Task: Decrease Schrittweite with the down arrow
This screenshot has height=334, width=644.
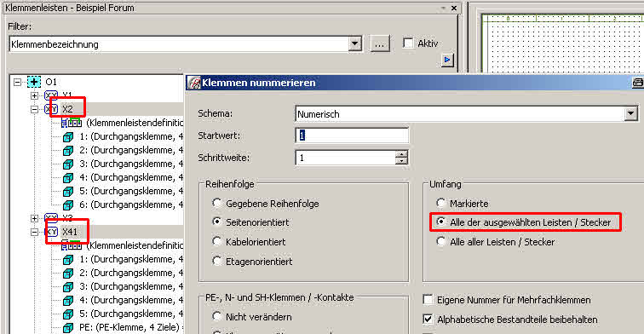Action: (401, 161)
